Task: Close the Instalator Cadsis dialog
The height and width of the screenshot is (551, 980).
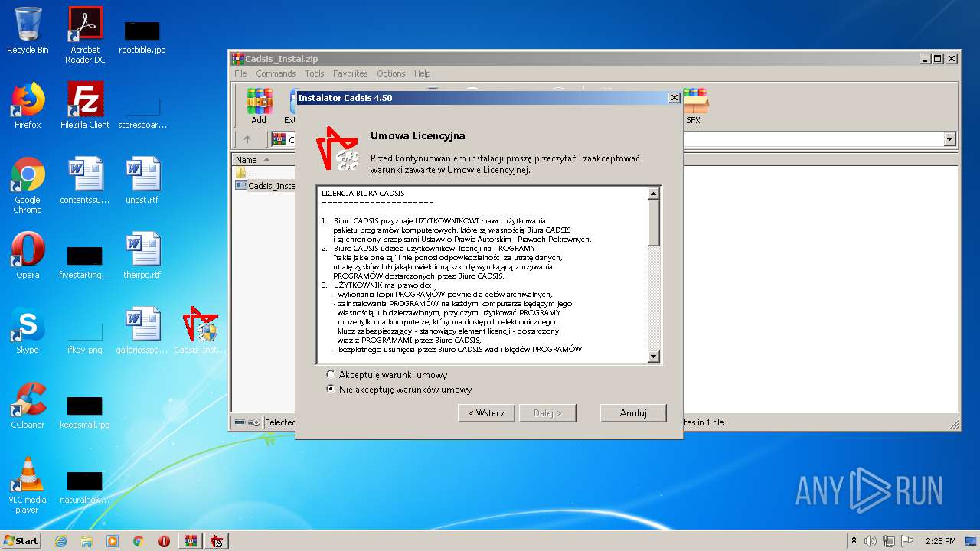Action: pos(674,98)
